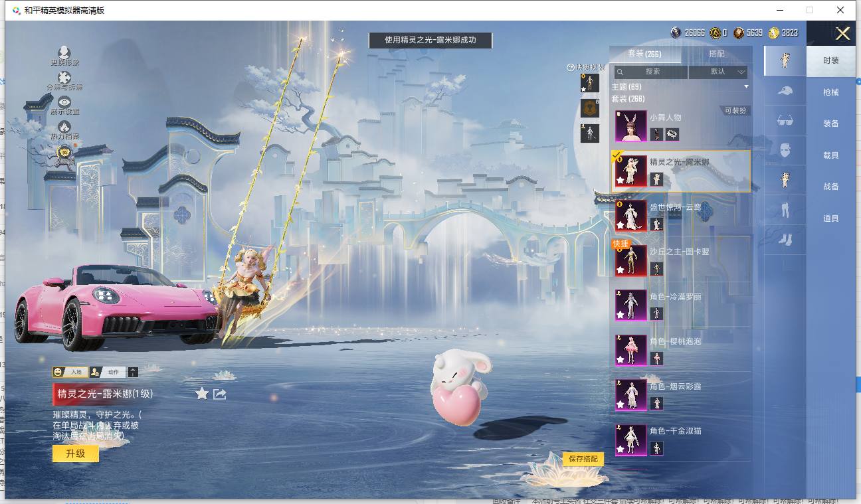Select the pants category icon
The height and width of the screenshot is (504, 861).
point(785,210)
